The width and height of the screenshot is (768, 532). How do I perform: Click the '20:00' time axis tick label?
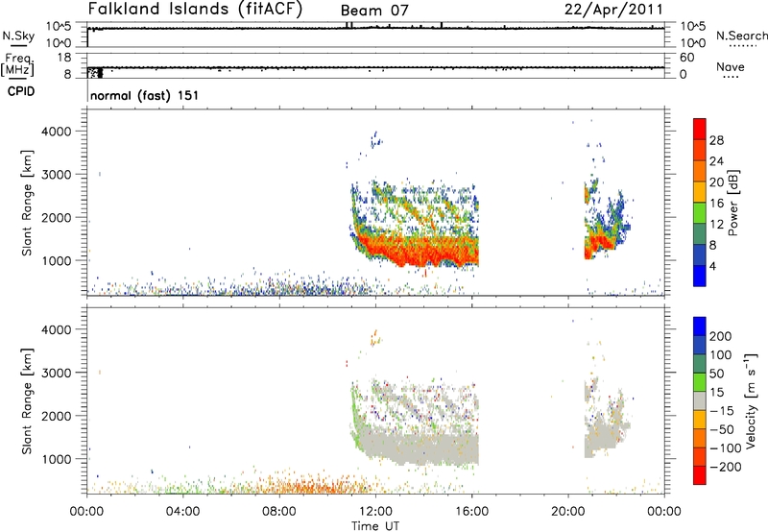567,512
